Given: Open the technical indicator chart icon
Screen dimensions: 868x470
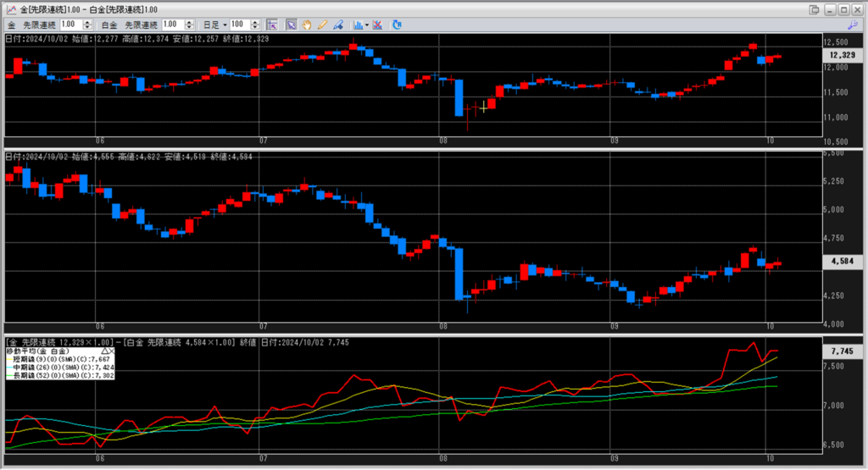Looking at the screenshot, I should coord(358,25).
